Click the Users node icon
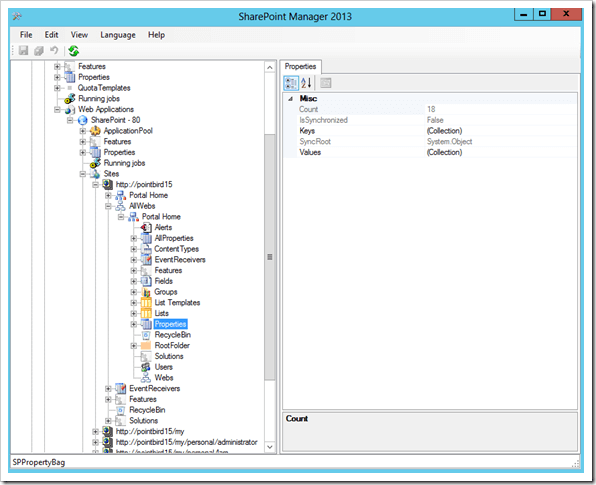The image size is (596, 485). [x=146, y=367]
